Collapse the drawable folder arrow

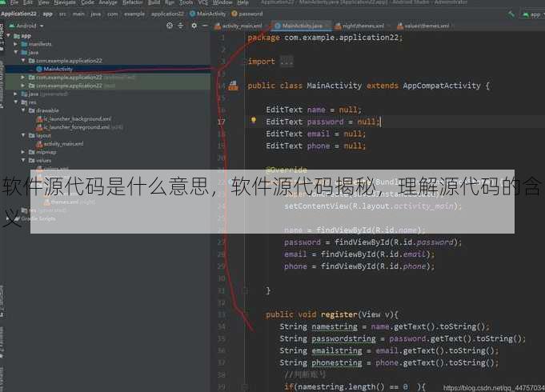click(23, 110)
